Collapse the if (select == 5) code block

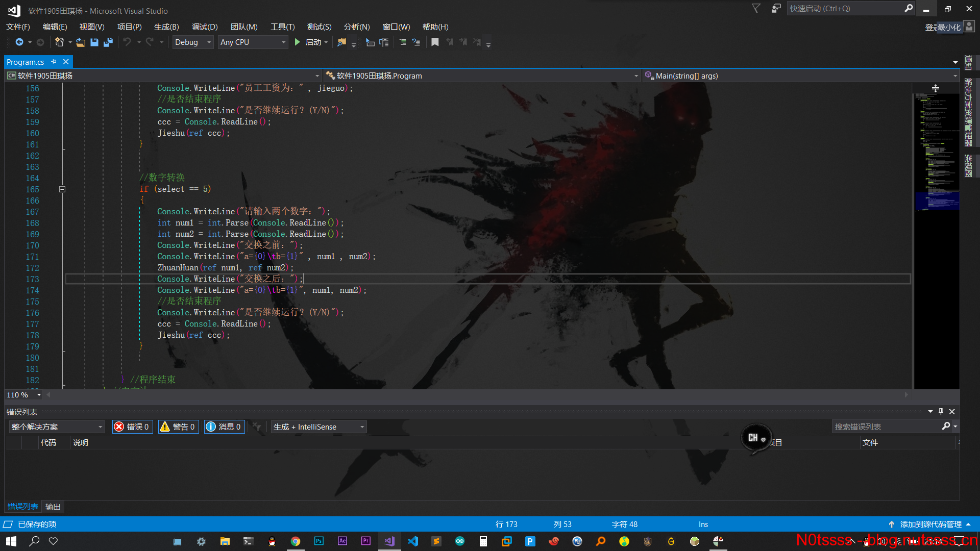pos(62,189)
